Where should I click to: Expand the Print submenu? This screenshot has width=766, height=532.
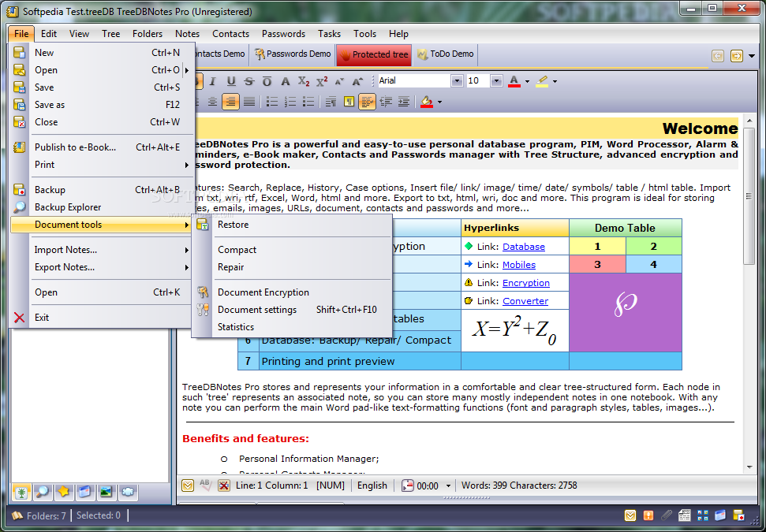pos(102,165)
